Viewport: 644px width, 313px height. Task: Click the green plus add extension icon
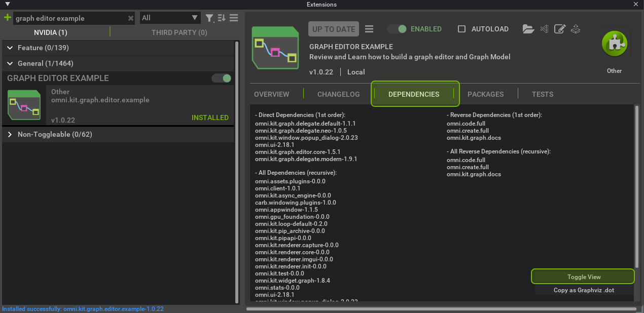tap(7, 18)
